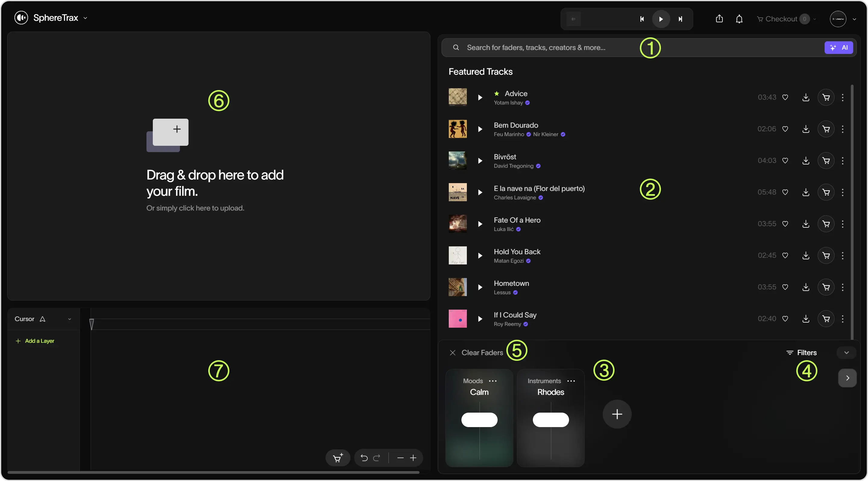
Task: Open the AI search assistant
Action: 839,48
